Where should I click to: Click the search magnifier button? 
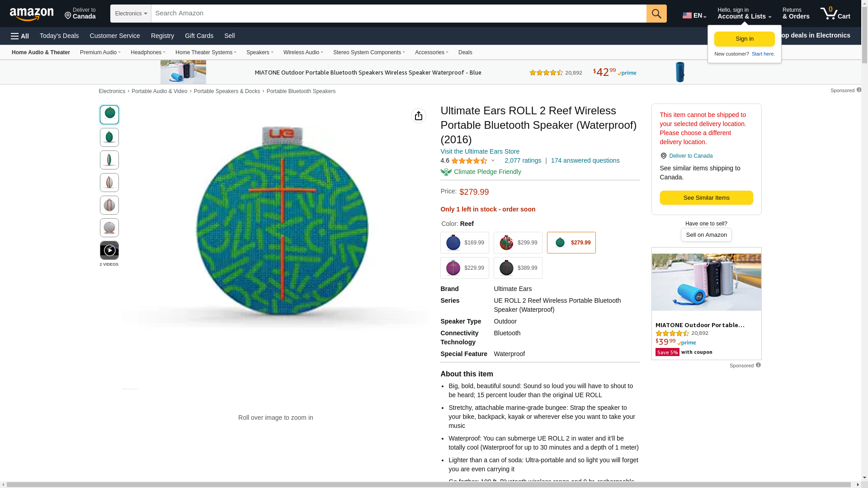click(x=656, y=14)
